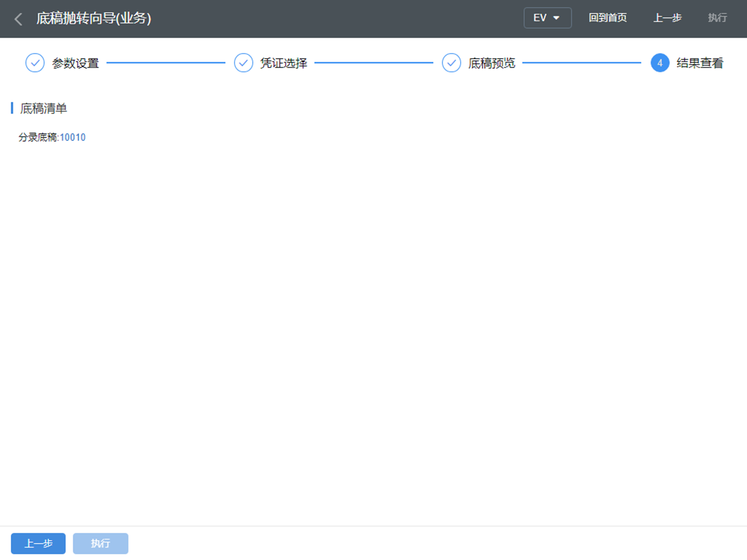Go to the 凭证选择 step label
747x560 pixels.
coord(283,63)
